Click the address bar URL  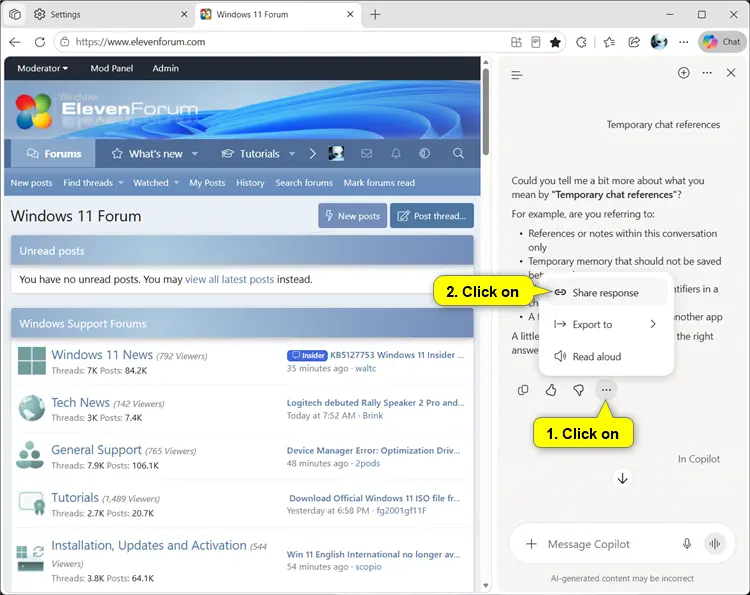pyautogui.click(x=140, y=42)
